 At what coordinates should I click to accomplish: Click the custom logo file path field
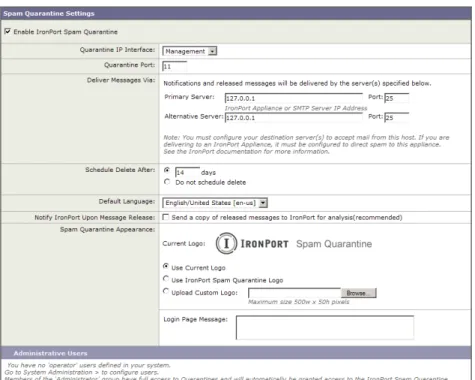[x=294, y=293]
